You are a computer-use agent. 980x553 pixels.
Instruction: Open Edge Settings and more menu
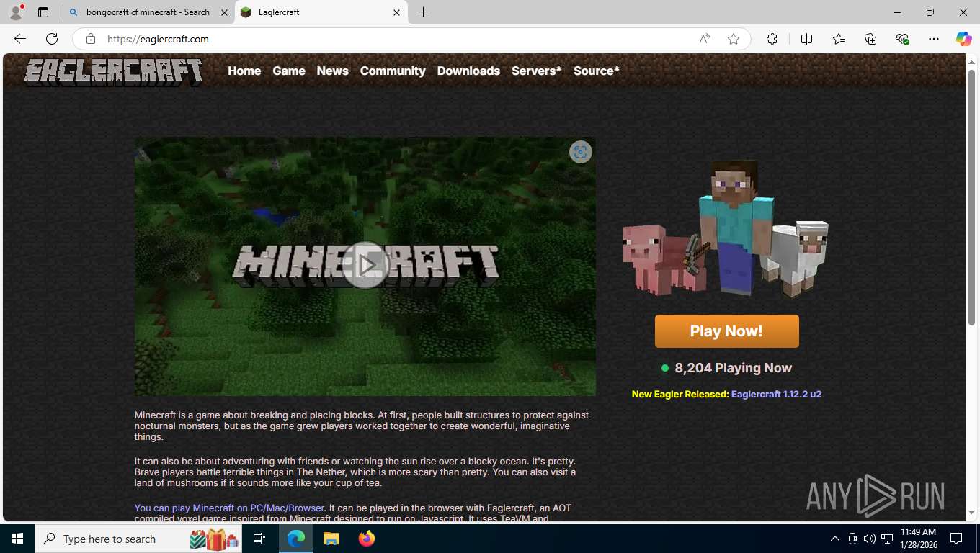(x=934, y=39)
